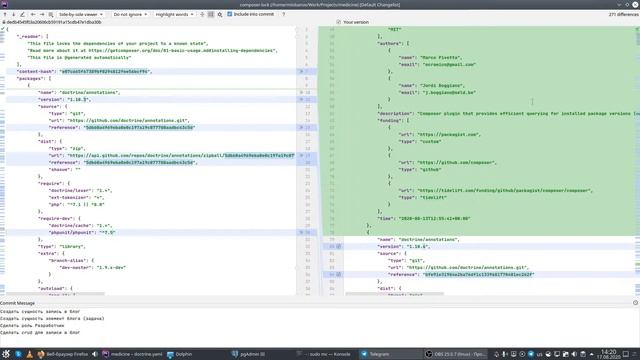Viewport: 640px width, 360px height.
Task: Open Skype from the taskbar
Action: click(x=18, y=354)
